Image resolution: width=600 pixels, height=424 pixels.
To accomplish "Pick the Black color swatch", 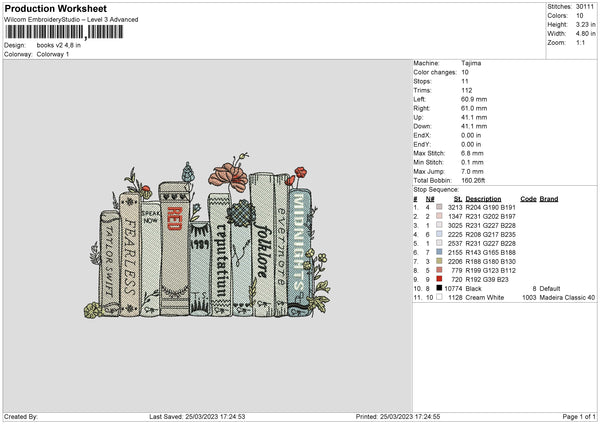I will click(x=439, y=288).
